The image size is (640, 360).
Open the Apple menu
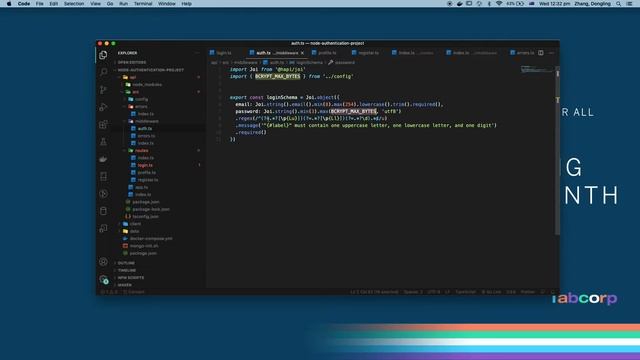[x=9, y=4]
